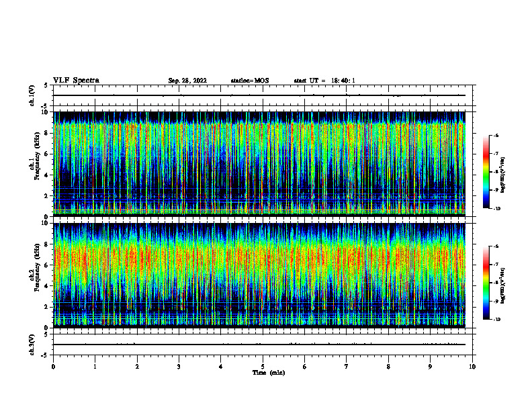Image resolution: width=532 pixels, height=411 pixels.
Task: Click the "6" kHz tick of ch.1 spectrogram
Action: [x=47, y=154]
